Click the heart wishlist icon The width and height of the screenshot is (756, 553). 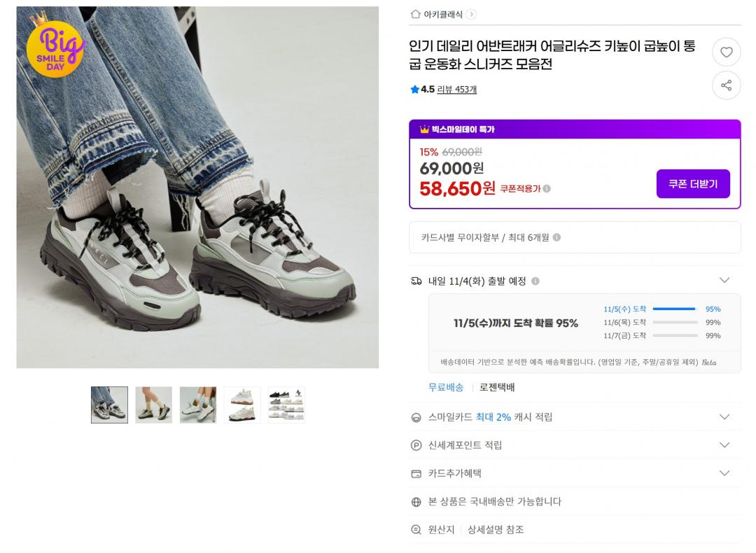726,52
